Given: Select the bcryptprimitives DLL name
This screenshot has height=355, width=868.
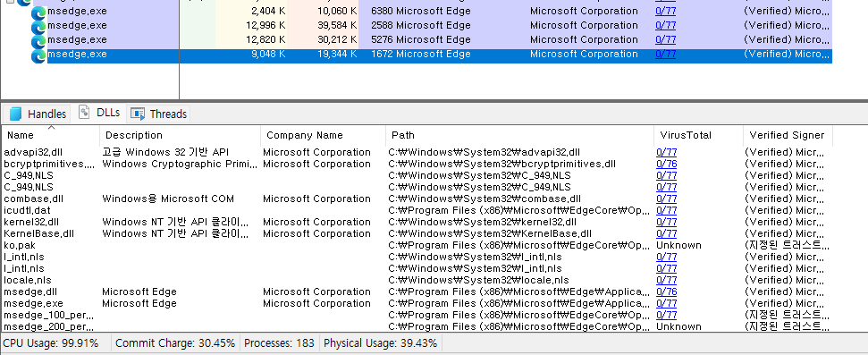Looking at the screenshot, I should coord(48,164).
